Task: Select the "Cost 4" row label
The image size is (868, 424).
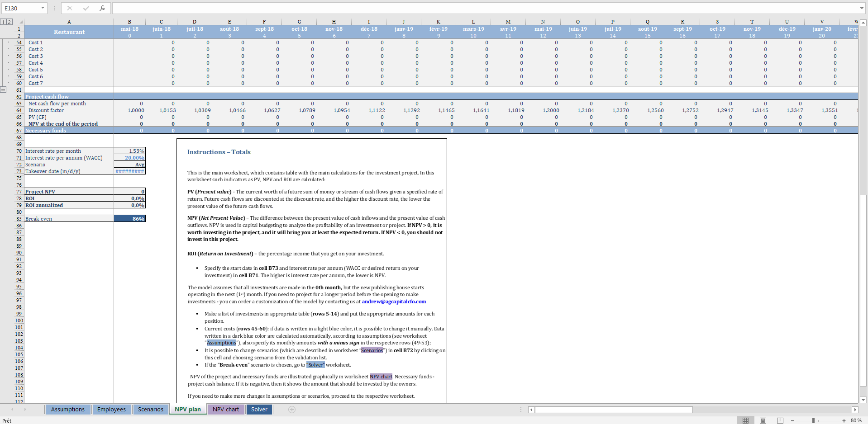Action: click(x=69, y=63)
